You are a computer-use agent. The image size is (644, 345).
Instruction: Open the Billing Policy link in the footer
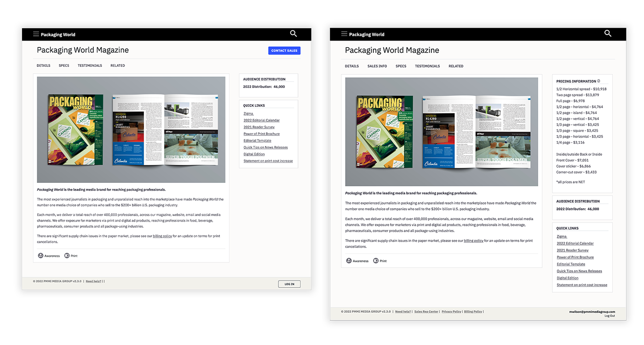pyautogui.click(x=473, y=312)
